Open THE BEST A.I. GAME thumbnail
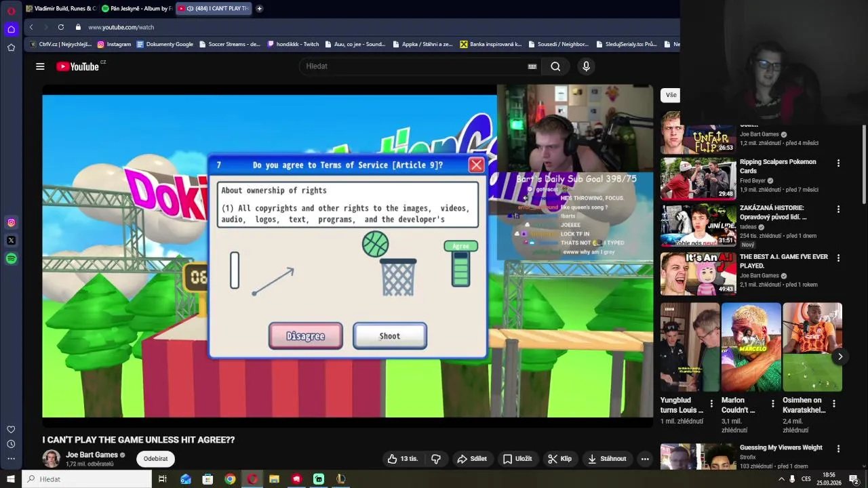Viewport: 868px width, 488px height. [698, 274]
